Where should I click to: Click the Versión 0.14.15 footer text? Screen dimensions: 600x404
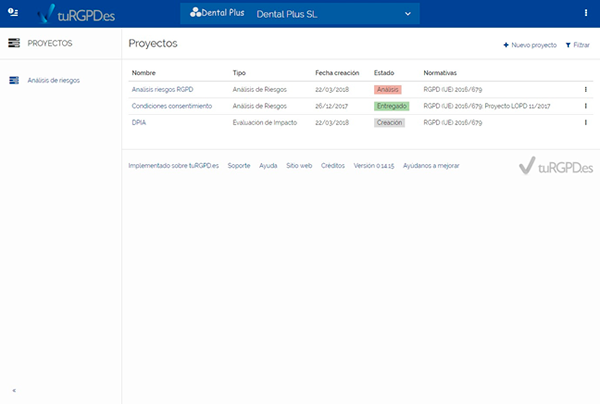pos(373,166)
